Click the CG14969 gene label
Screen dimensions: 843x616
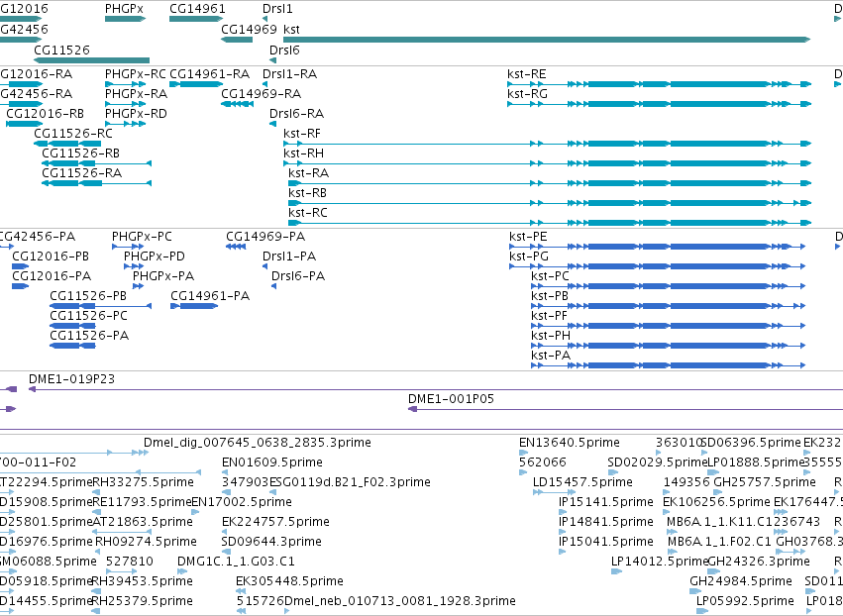[x=249, y=29]
